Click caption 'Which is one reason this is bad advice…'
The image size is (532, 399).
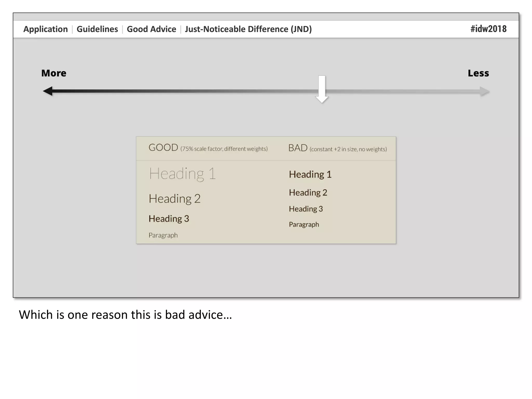tap(125, 315)
